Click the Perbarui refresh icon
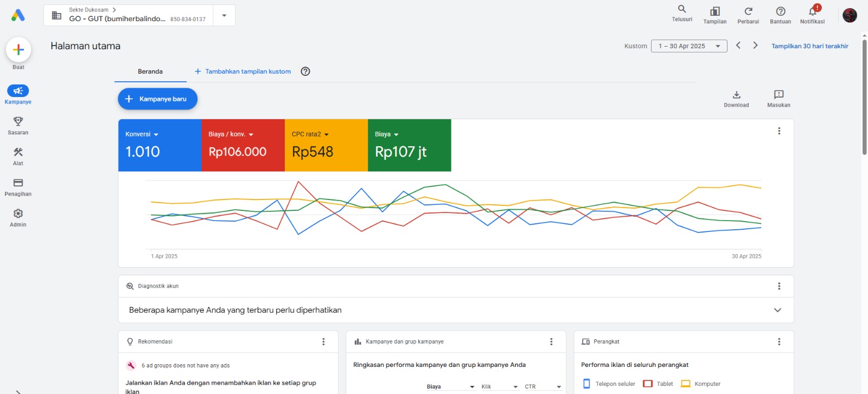The width and height of the screenshot is (868, 394). click(748, 11)
